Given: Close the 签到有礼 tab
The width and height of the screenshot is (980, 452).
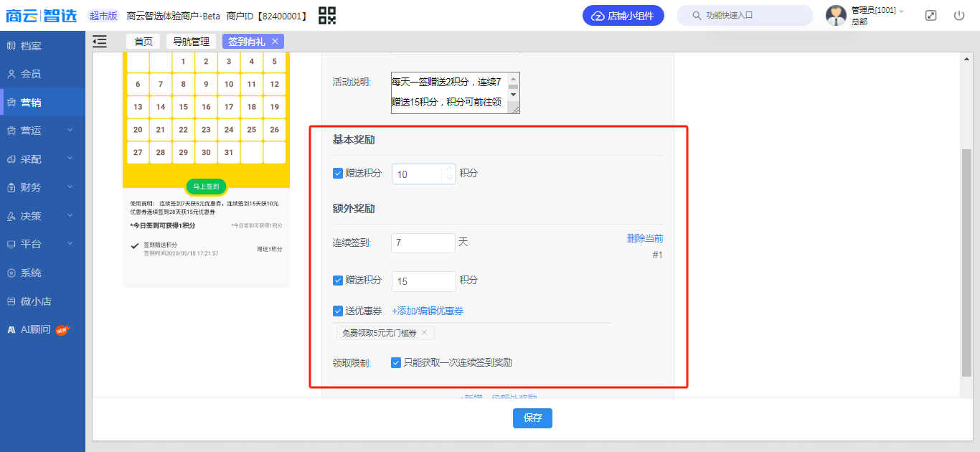Looking at the screenshot, I should (275, 42).
